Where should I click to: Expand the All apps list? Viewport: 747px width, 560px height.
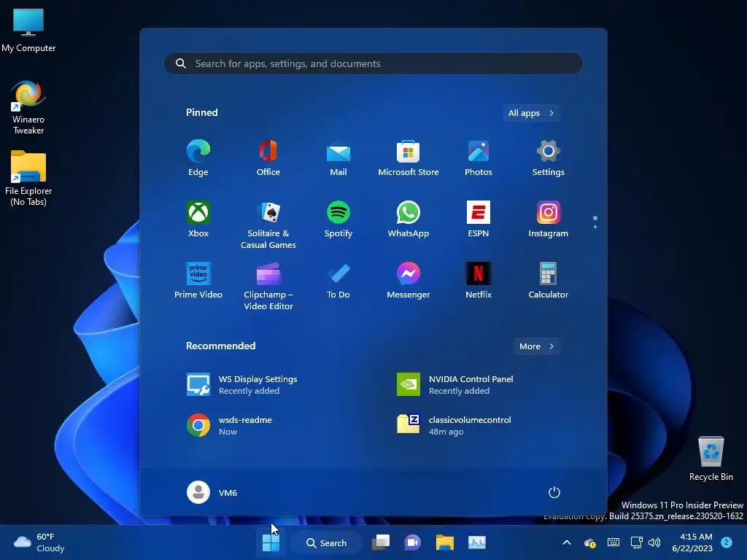tap(531, 113)
